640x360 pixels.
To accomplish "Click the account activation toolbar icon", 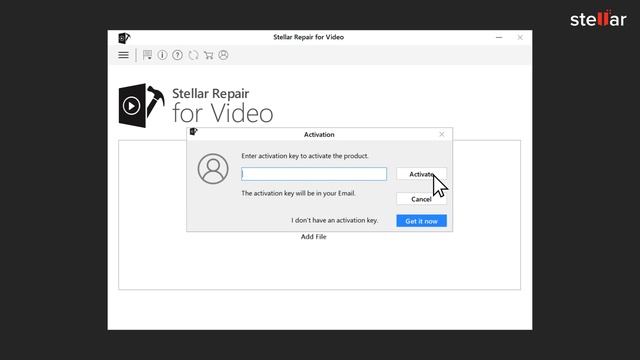I will (x=223, y=55).
